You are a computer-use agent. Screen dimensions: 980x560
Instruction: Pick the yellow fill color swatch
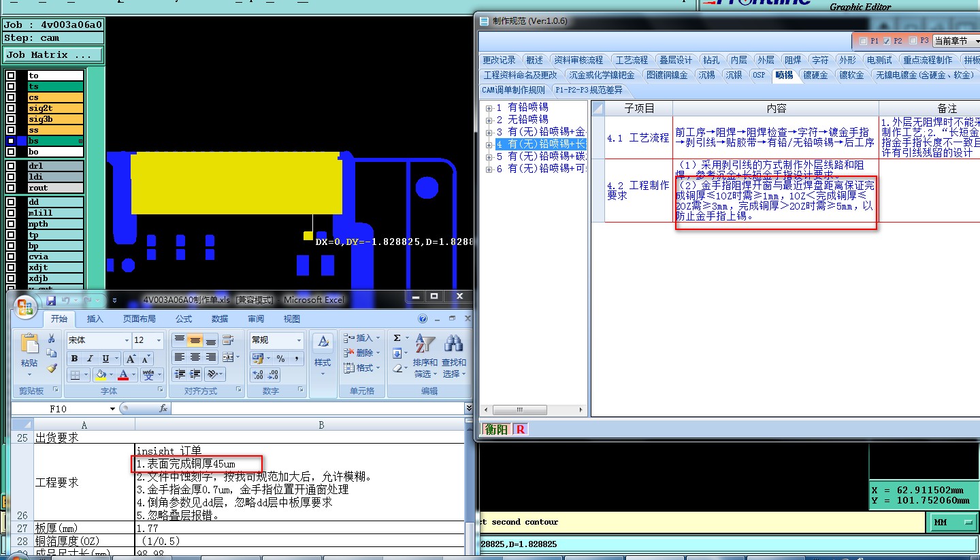point(101,374)
